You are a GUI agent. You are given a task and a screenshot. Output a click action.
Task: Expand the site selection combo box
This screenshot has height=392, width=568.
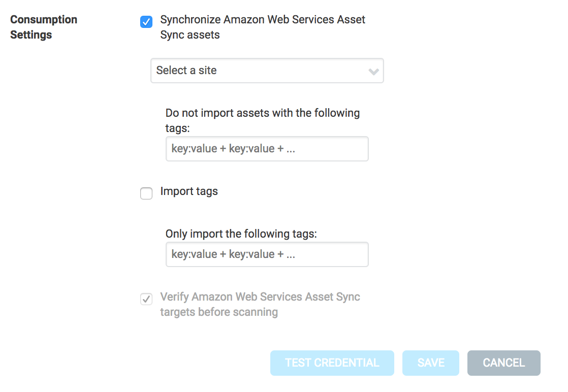point(267,71)
